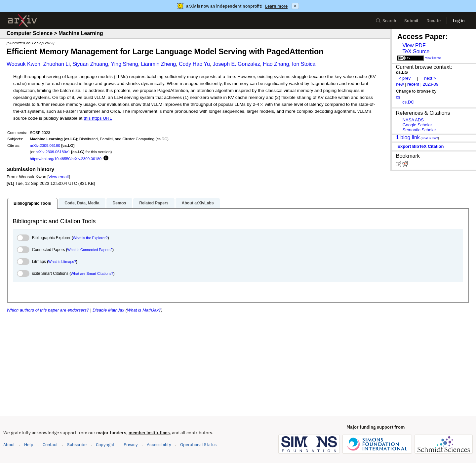Click the smiley face banner icon

pos(180,6)
